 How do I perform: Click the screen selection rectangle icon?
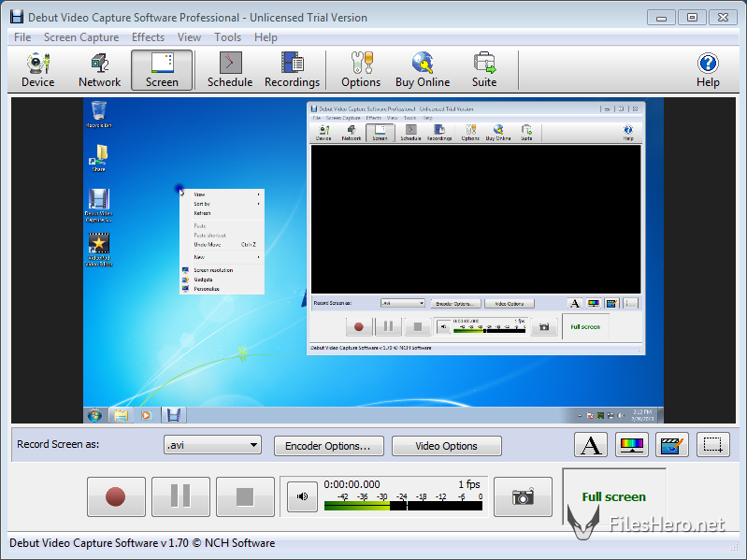click(x=713, y=445)
